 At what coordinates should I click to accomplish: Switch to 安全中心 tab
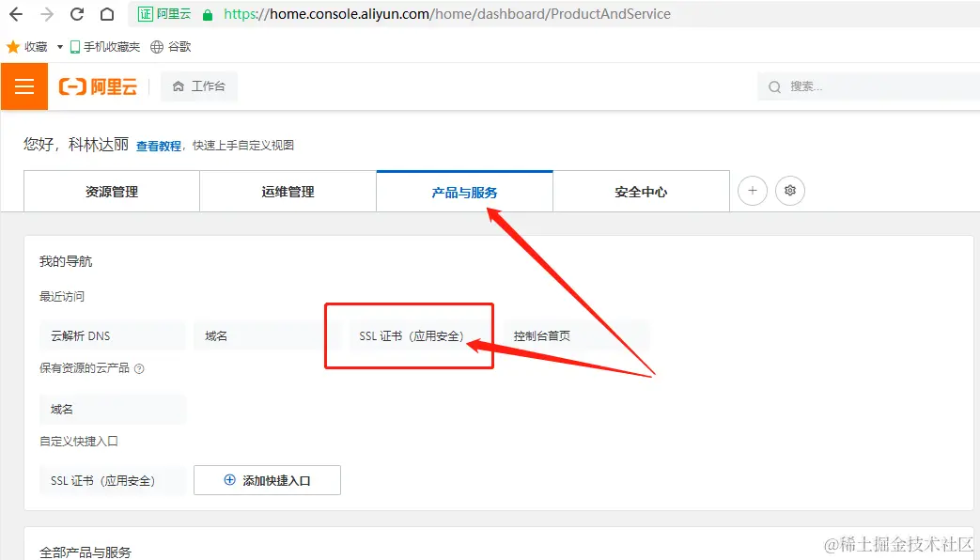pyautogui.click(x=641, y=192)
